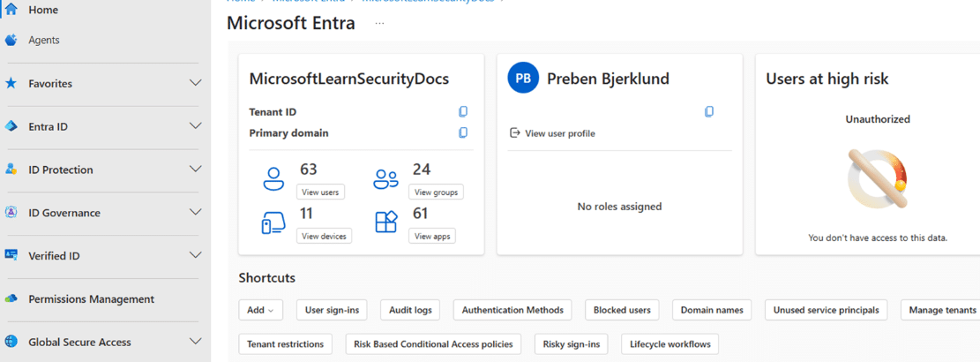This screenshot has width=980, height=362.
Task: Click the devices icon beside 11
Action: point(273,223)
